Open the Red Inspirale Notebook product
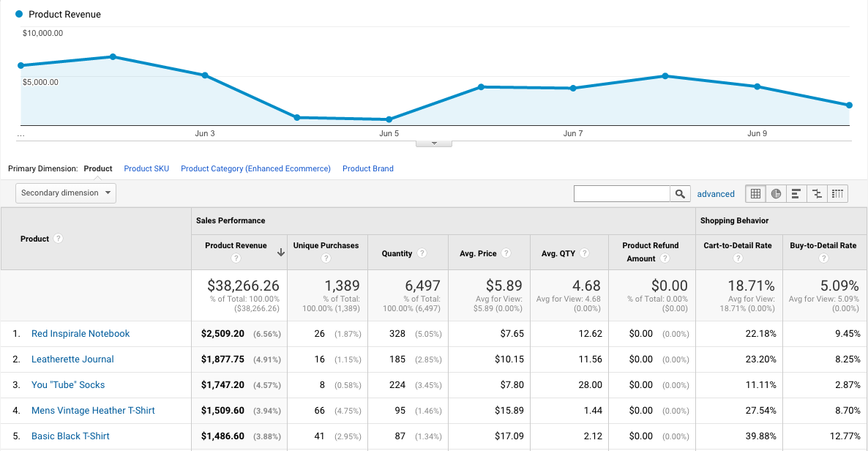This screenshot has height=451, width=868. pos(81,334)
